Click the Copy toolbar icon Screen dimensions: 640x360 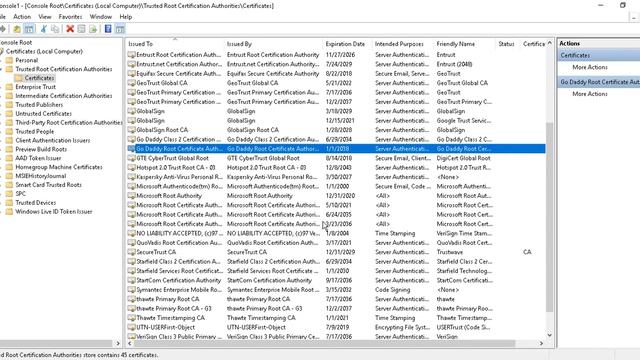coord(55,29)
